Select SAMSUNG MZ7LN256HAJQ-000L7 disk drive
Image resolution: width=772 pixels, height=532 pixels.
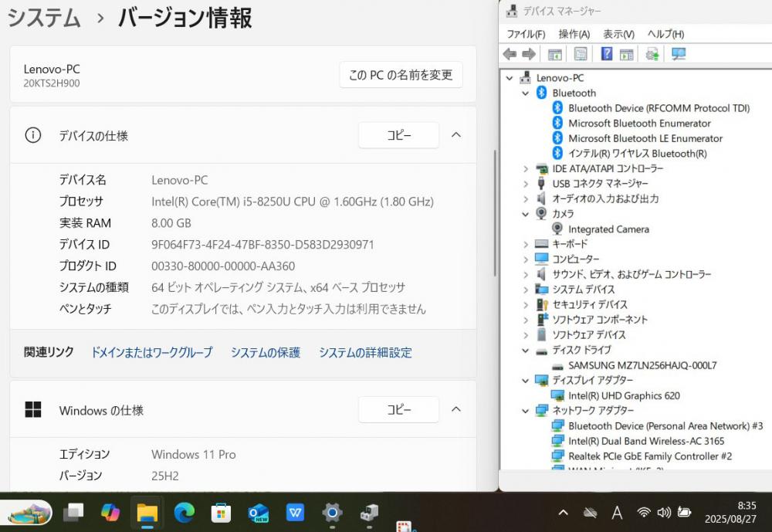642,365
